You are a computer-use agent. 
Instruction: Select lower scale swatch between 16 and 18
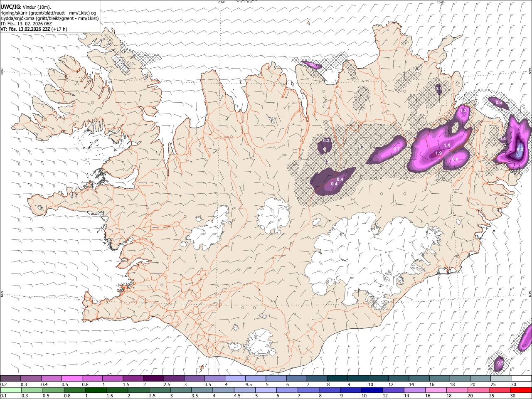(436, 390)
